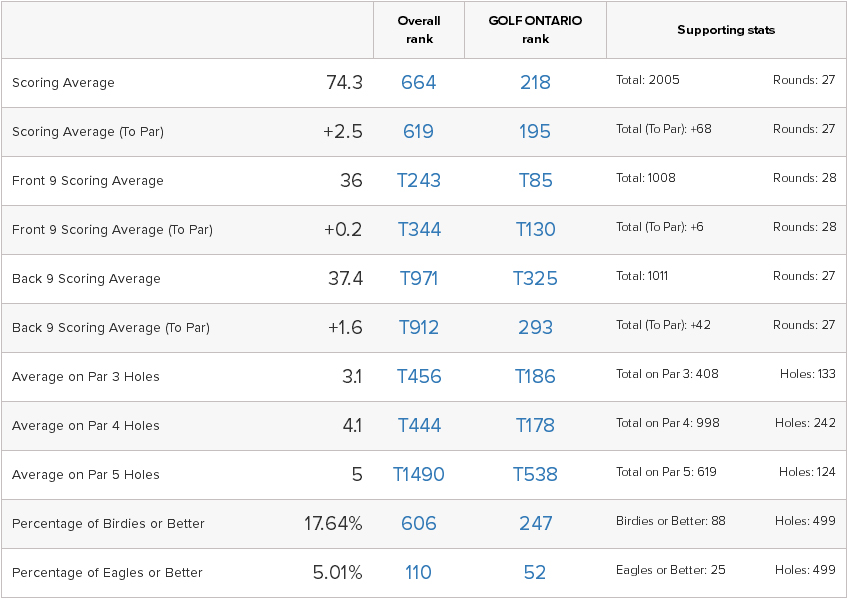The width and height of the screenshot is (848, 599).
Task: Open Golf Ontario rank 293 link
Action: [535, 328]
